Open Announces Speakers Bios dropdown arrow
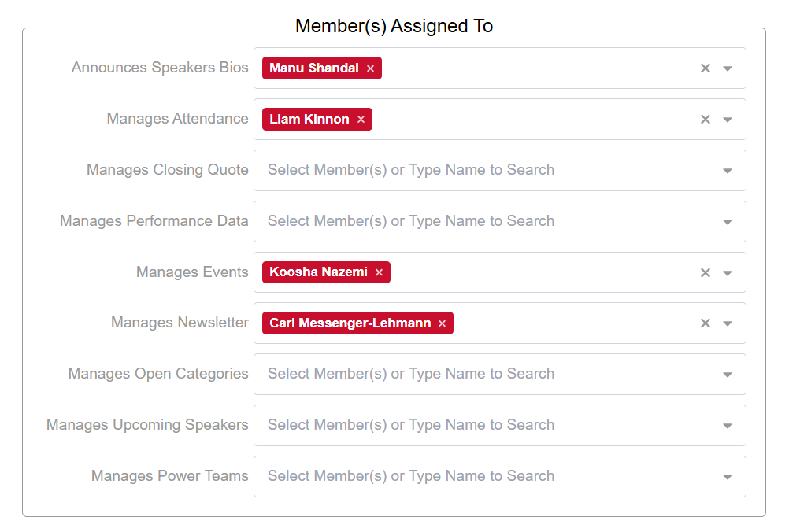Screen dimensions: 789x532 pos(728,68)
